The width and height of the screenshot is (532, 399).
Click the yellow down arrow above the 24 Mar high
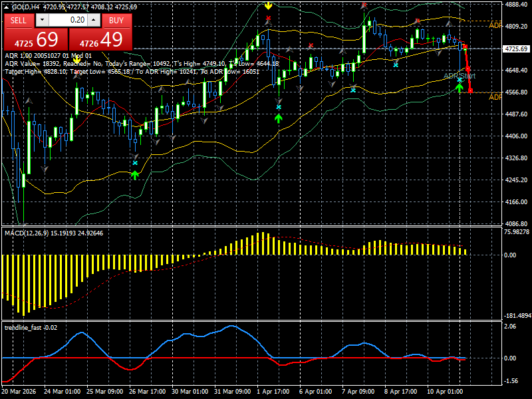(x=77, y=61)
